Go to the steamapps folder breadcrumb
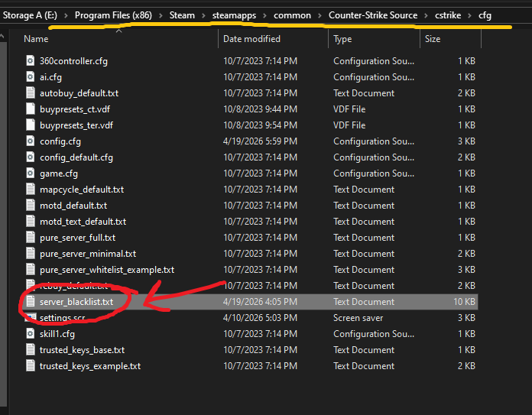 (234, 15)
